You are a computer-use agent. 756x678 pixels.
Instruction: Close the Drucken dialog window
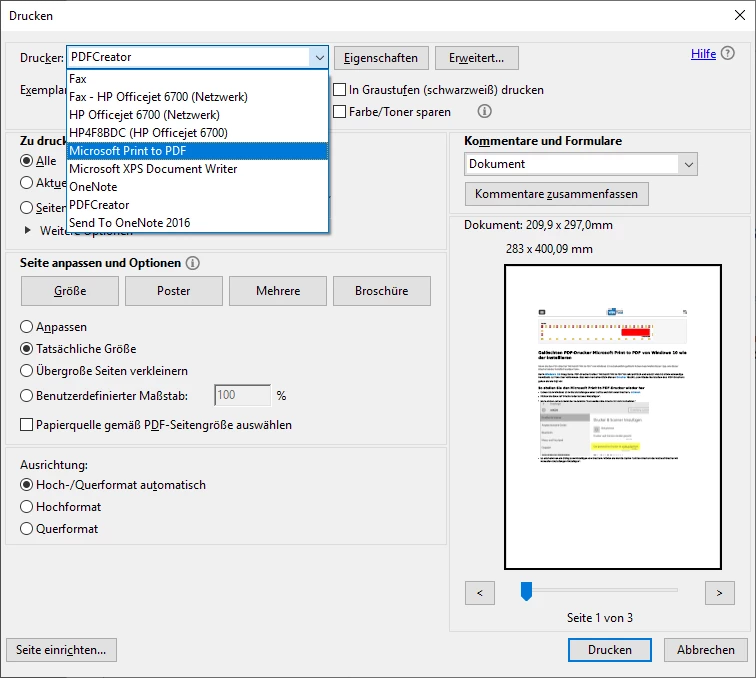740,15
